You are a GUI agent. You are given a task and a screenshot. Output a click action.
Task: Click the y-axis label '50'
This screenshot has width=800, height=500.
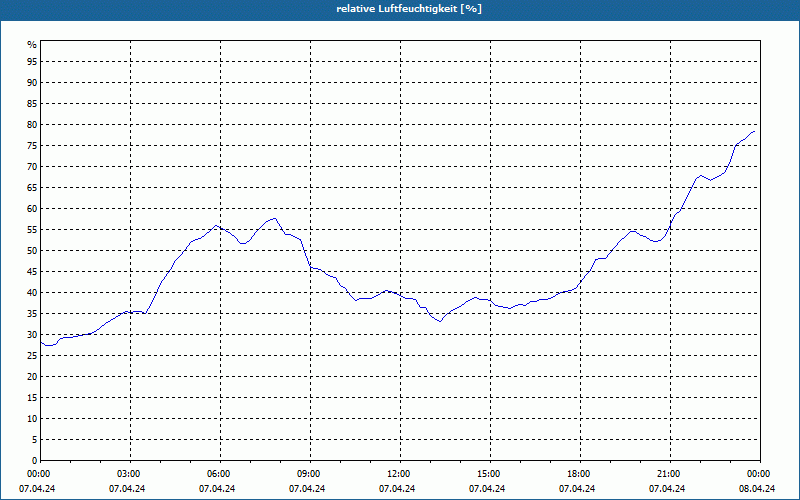pyautogui.click(x=32, y=251)
